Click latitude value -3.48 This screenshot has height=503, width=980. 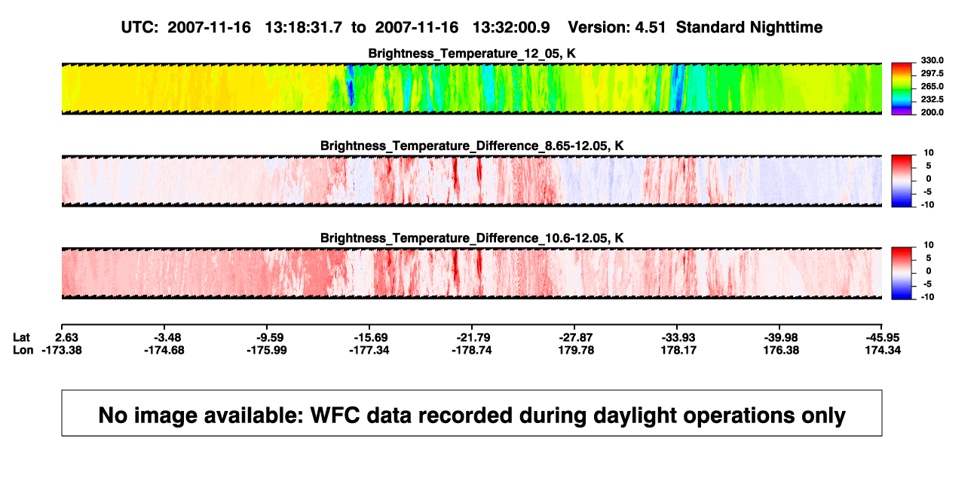coord(164,337)
